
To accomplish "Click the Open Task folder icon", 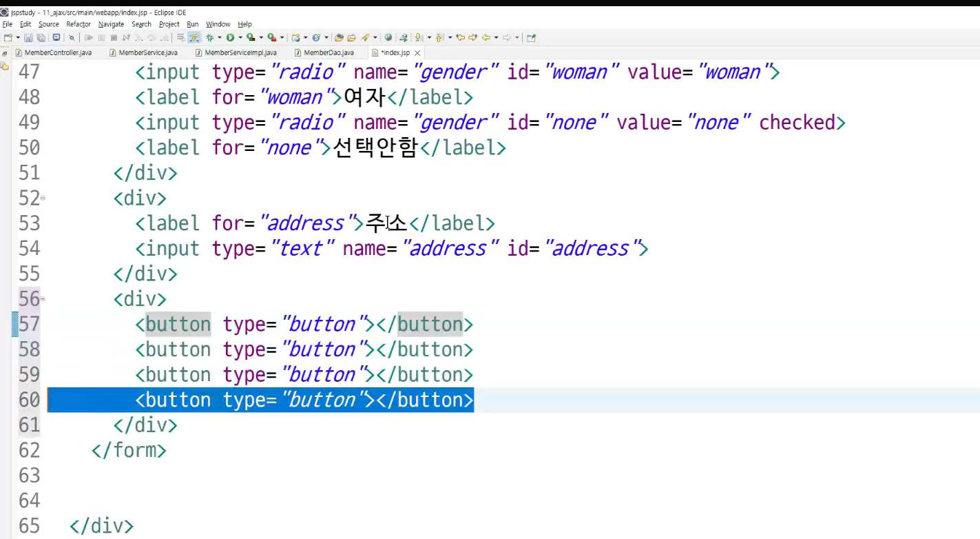I will [x=351, y=37].
